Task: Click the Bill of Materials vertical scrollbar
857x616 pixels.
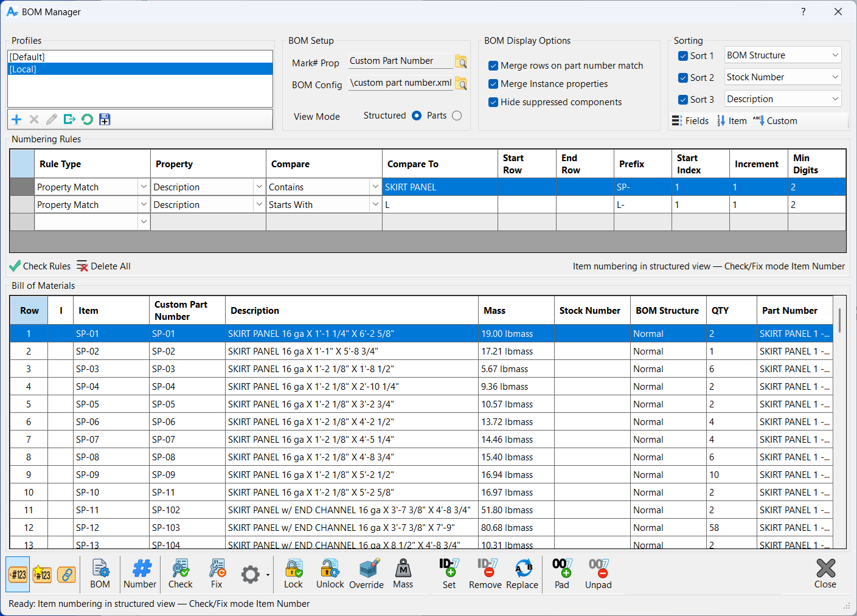Action: click(x=840, y=320)
